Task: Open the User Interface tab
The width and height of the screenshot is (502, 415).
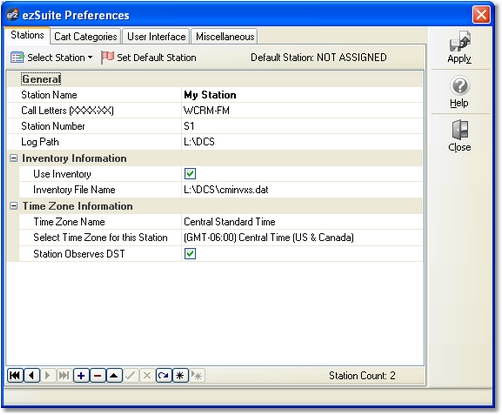Action: 156,36
